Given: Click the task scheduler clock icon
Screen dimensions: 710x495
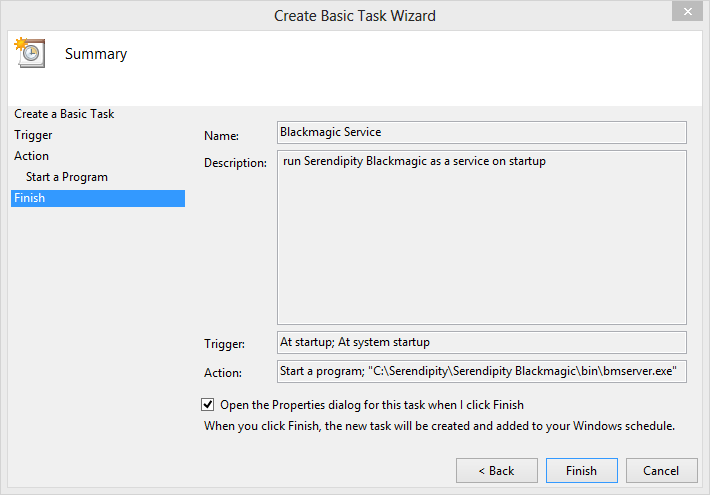Looking at the screenshot, I should pos(30,53).
